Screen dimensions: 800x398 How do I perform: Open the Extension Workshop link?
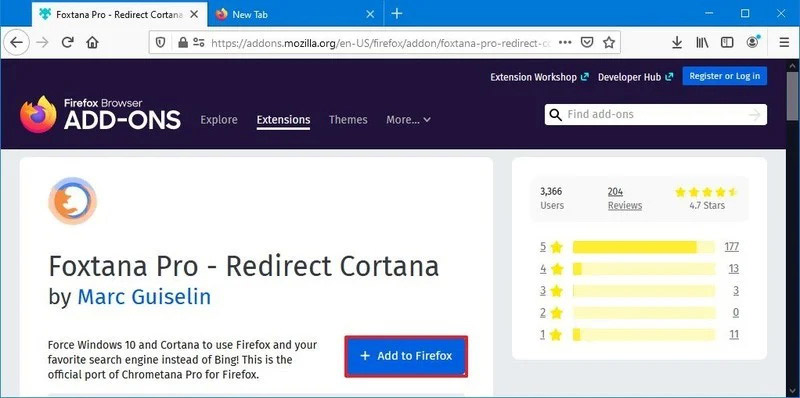[539, 77]
